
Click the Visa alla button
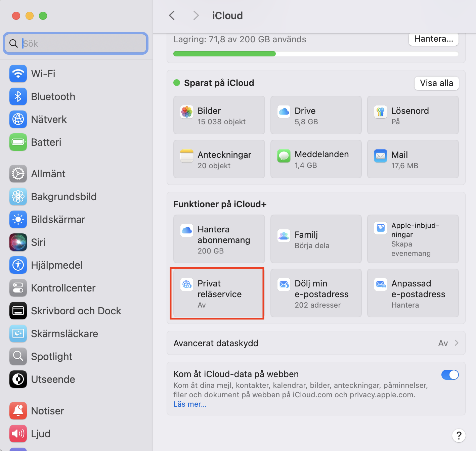click(436, 83)
